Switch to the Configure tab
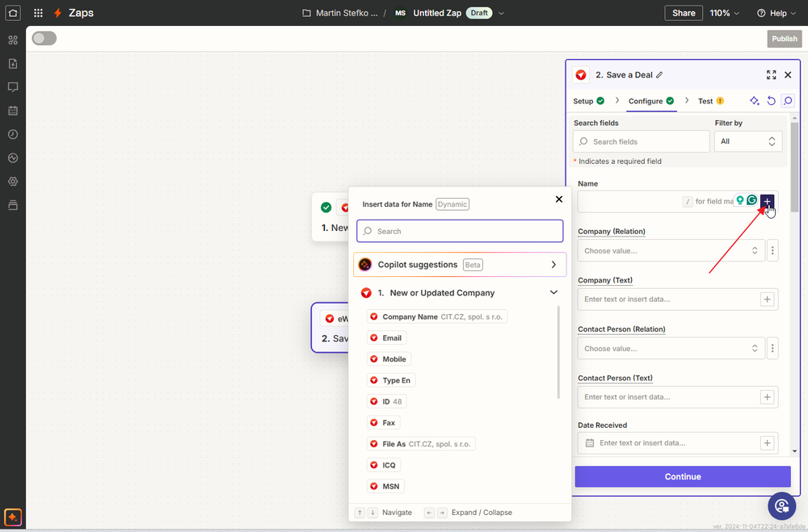808x532 pixels. [651, 101]
